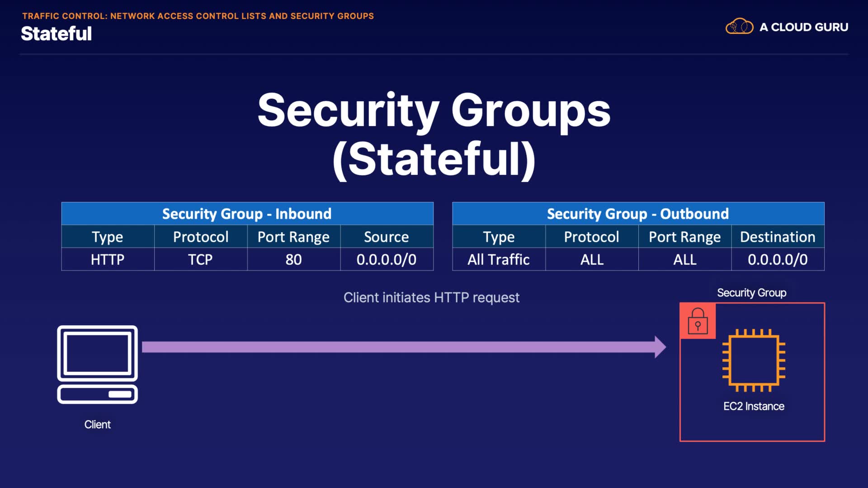Click the red padlock Security Group icon

[x=698, y=321]
